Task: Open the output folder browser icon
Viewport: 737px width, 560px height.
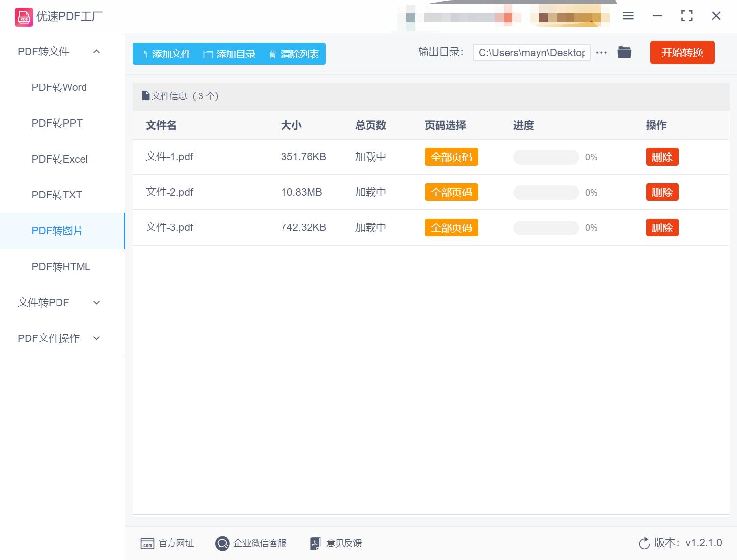Action: [x=624, y=52]
